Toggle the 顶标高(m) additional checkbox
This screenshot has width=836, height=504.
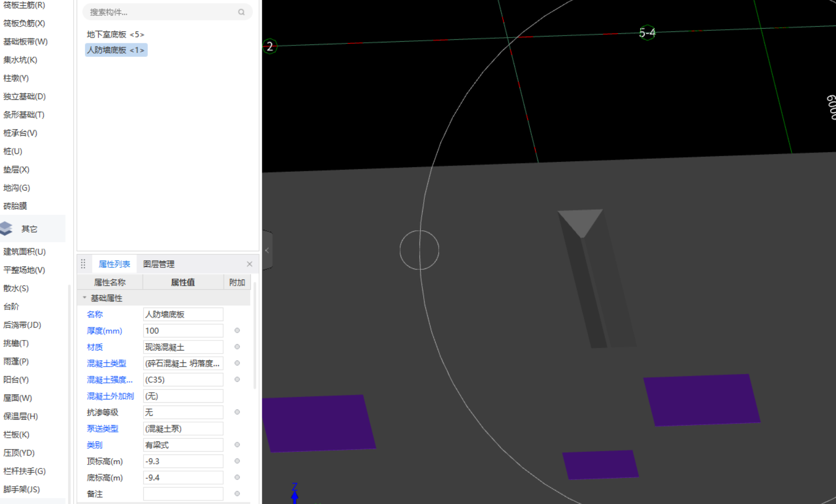coord(237,461)
